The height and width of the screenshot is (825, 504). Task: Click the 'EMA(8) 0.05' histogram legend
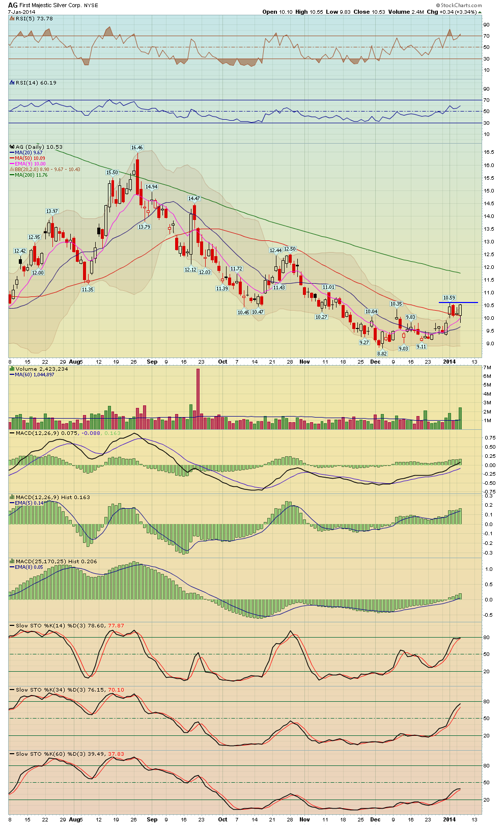pos(29,567)
